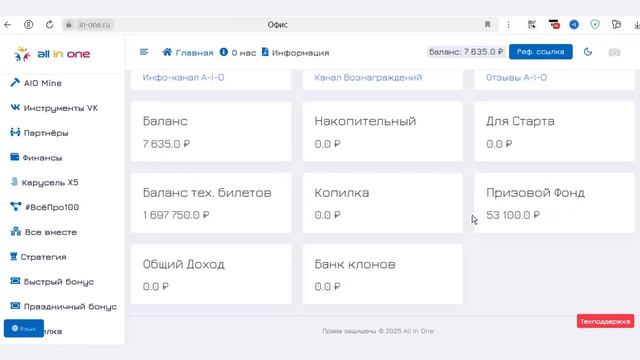Image resolution: width=640 pixels, height=360 pixels.
Task: Click the Все вместе group icon
Action: [x=16, y=231]
